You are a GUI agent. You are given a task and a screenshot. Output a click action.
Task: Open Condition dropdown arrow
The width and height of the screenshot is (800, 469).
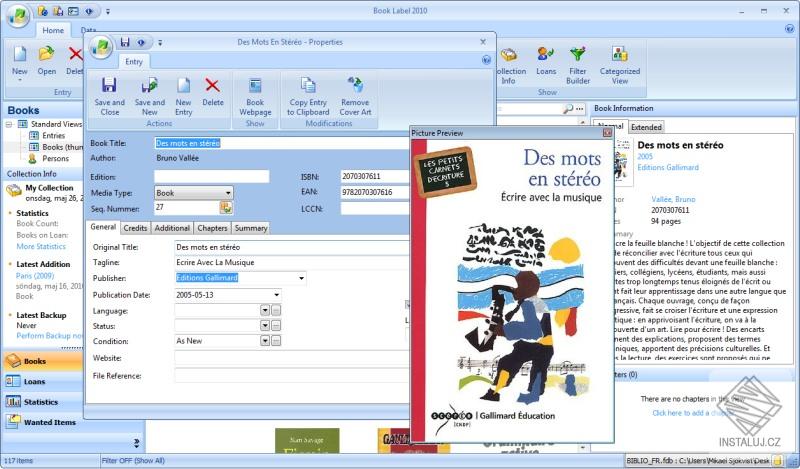pyautogui.click(x=265, y=341)
